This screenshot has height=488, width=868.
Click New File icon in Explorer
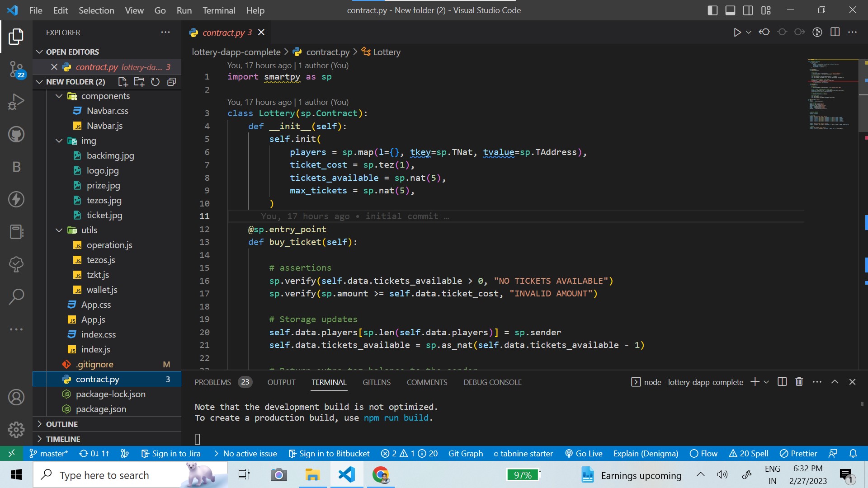[123, 82]
